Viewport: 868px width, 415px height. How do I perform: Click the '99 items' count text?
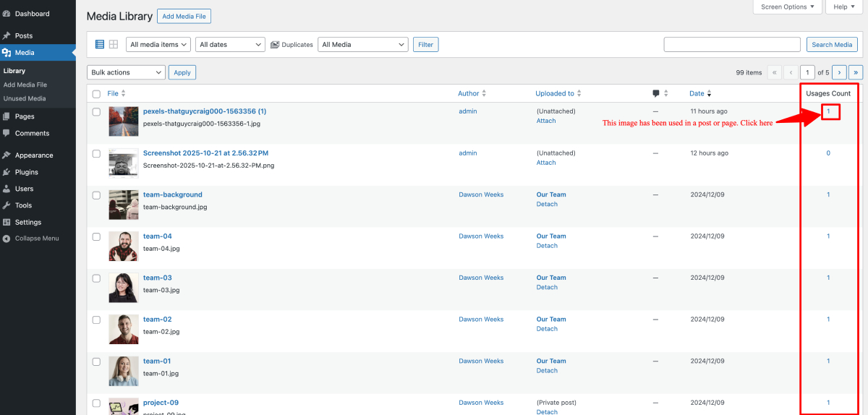pos(749,72)
